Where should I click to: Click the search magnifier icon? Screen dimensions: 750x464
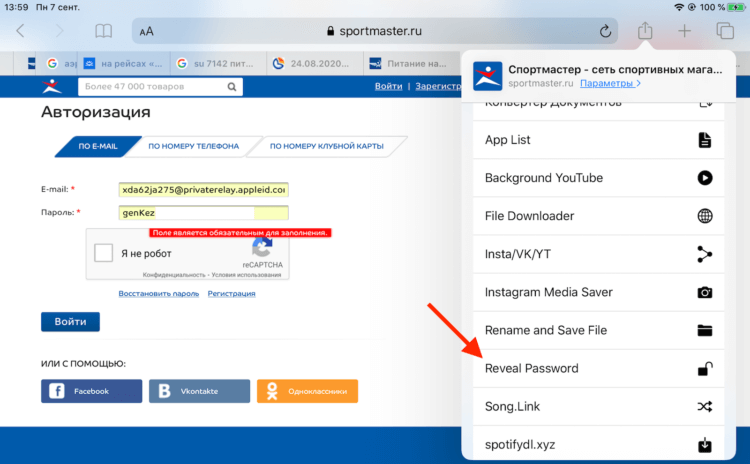tap(232, 87)
